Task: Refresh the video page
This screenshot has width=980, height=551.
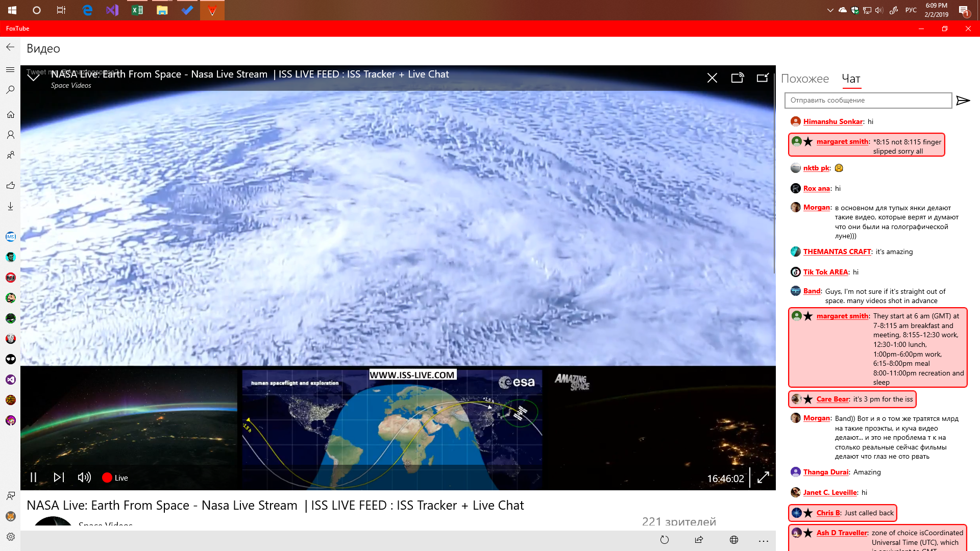Action: 665,540
